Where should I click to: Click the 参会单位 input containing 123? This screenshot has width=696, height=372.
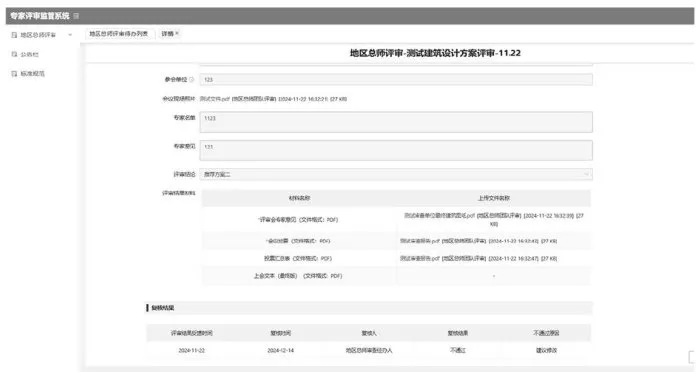click(x=396, y=79)
